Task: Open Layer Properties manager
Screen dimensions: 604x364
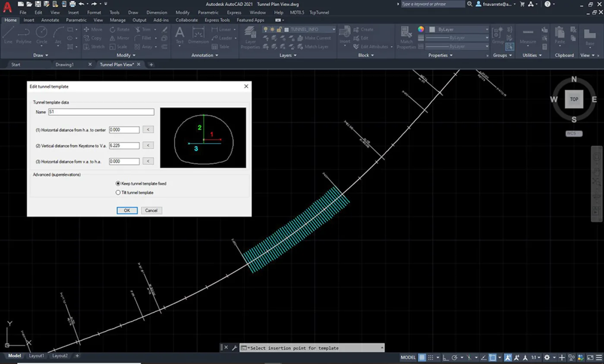Action: [250, 37]
